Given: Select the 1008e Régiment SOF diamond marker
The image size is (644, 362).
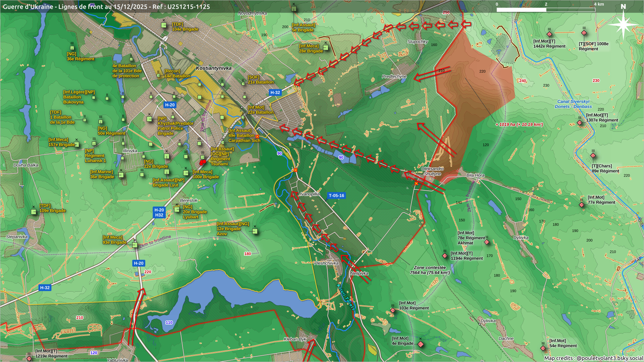Looking at the screenshot, I should click(584, 33).
